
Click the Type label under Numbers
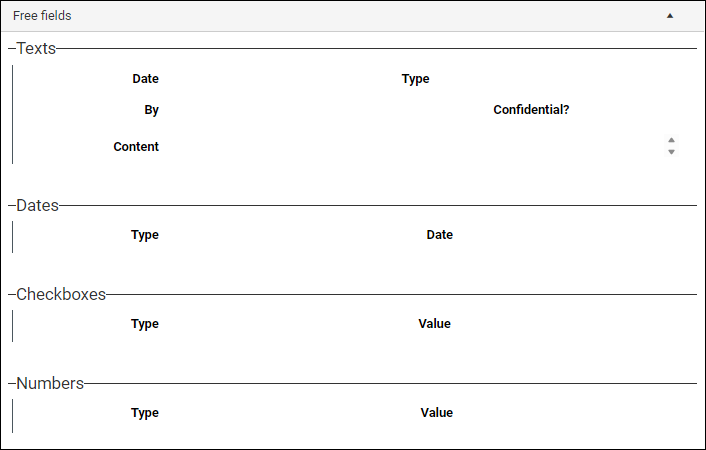(x=145, y=413)
